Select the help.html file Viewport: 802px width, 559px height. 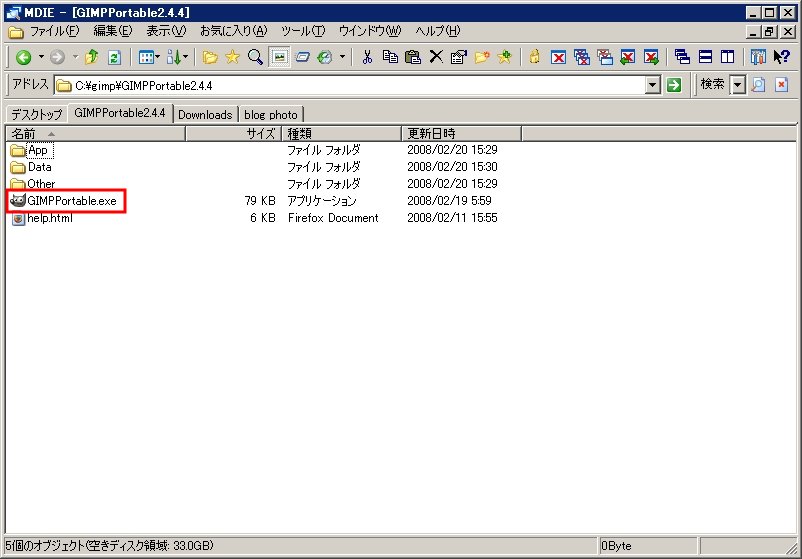(x=41, y=218)
